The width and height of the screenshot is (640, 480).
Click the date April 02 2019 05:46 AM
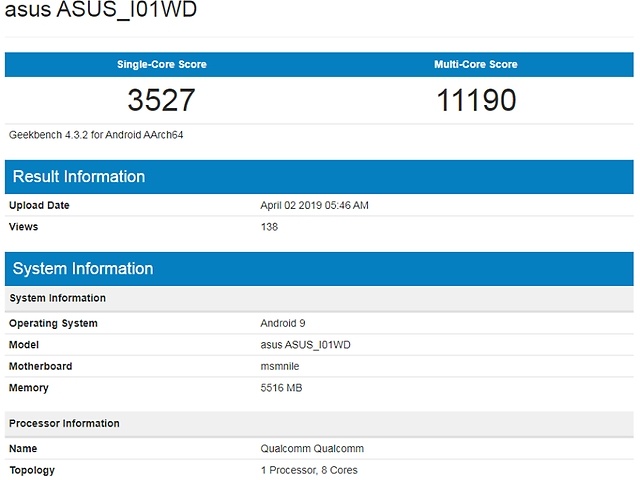[314, 205]
